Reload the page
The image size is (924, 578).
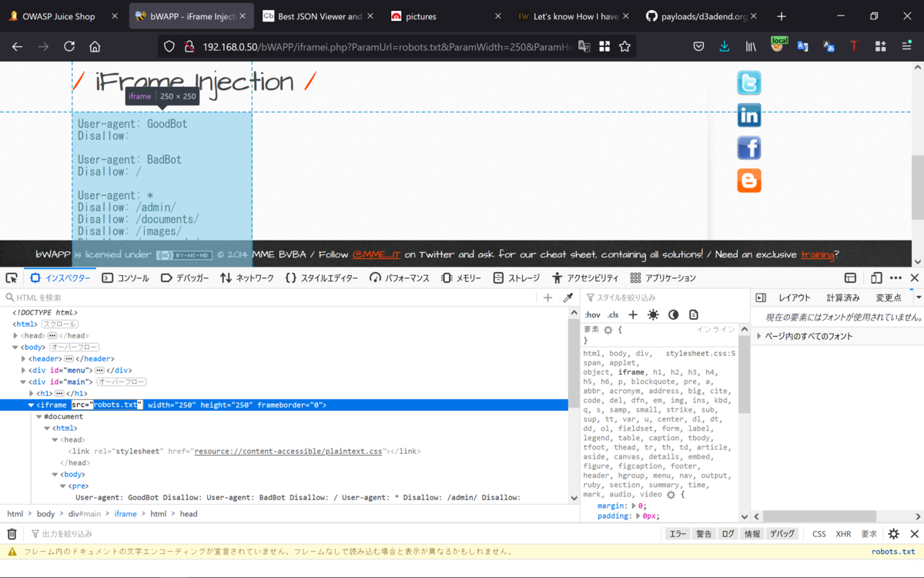(x=69, y=46)
